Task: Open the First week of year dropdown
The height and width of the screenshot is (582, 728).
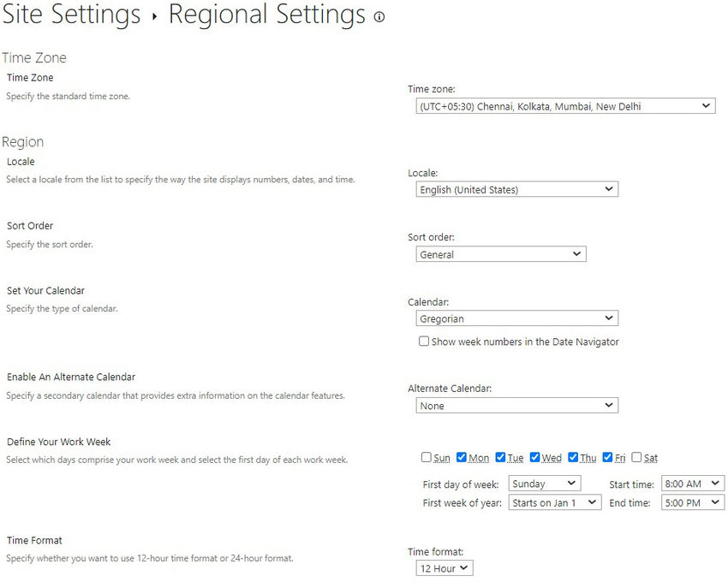Action: point(556,502)
